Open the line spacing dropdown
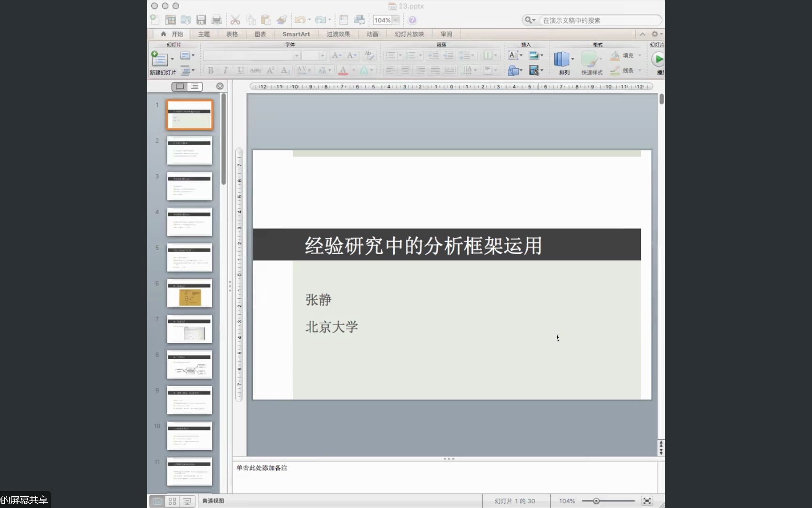 click(x=467, y=56)
